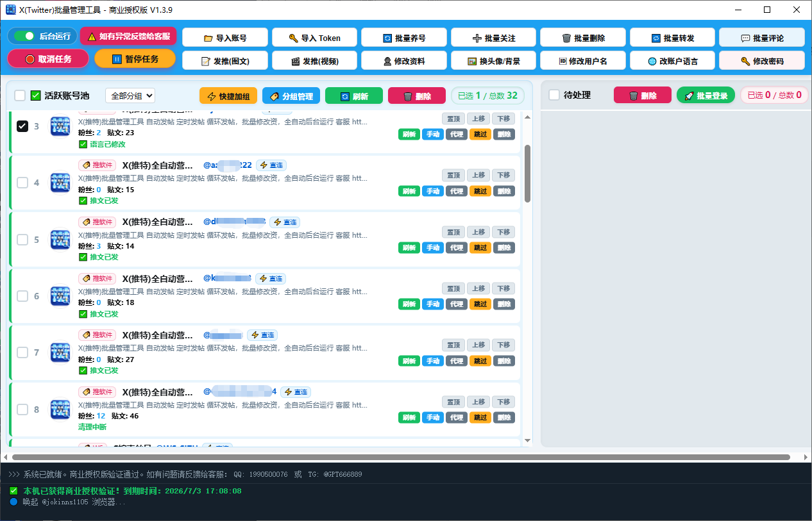Open 修改密码 change password
The image size is (812, 521).
point(762,61)
